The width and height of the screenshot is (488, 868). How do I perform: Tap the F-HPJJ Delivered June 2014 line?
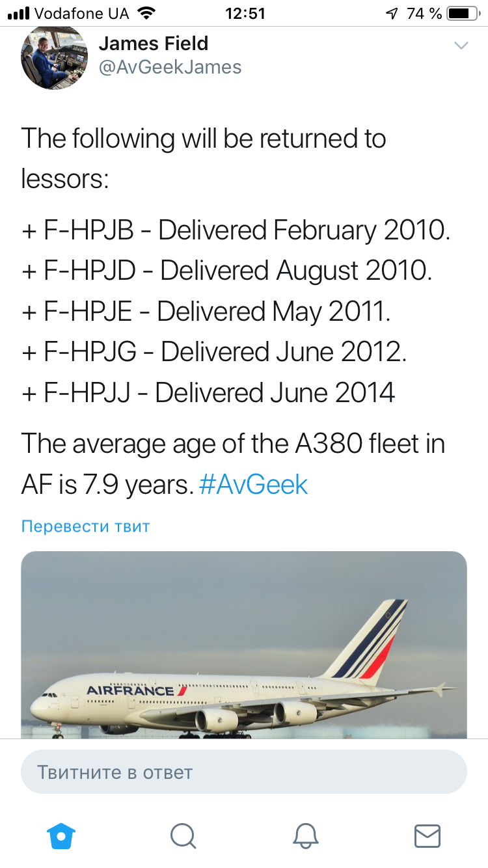(208, 392)
